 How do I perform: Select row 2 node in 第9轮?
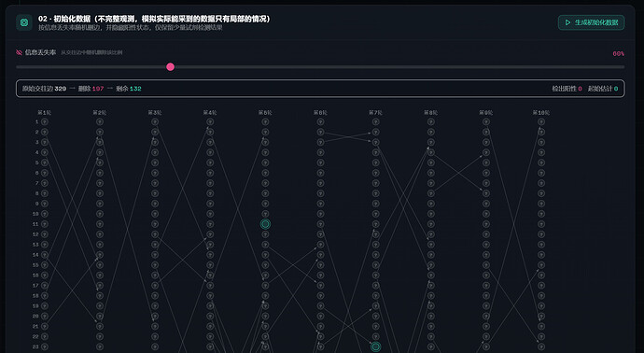coord(486,132)
